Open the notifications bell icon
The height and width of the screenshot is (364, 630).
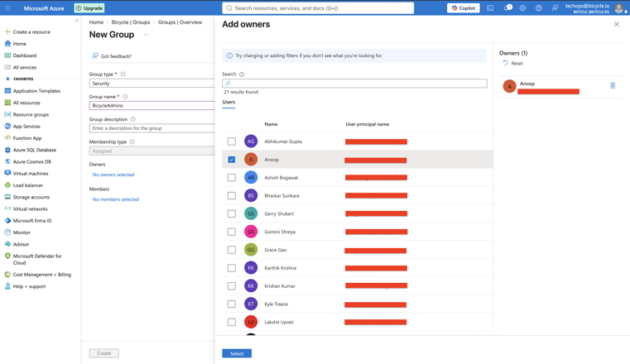507,8
